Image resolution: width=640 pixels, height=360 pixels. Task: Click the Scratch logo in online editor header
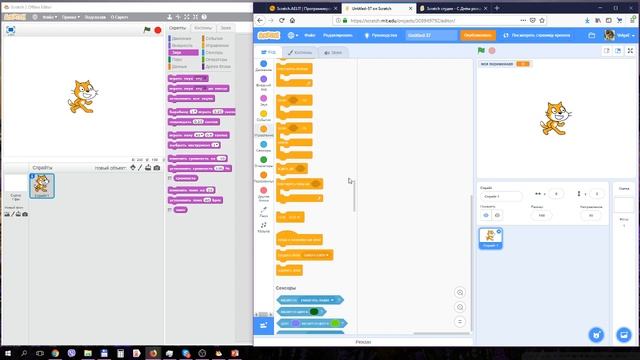269,36
